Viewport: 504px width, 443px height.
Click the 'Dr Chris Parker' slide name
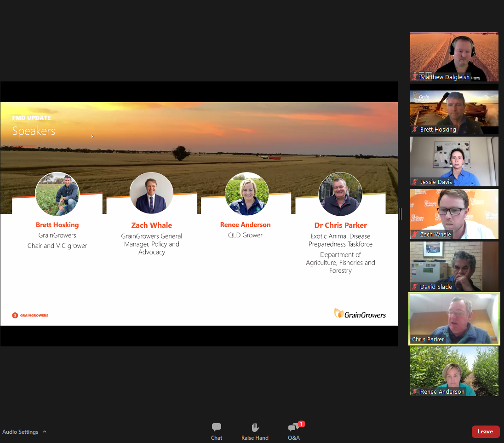(x=340, y=225)
